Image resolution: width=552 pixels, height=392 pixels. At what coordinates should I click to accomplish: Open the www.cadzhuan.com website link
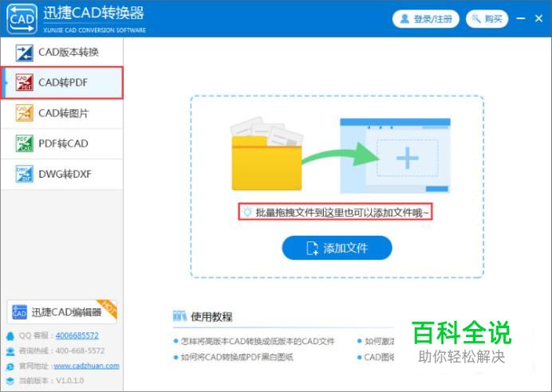86,366
